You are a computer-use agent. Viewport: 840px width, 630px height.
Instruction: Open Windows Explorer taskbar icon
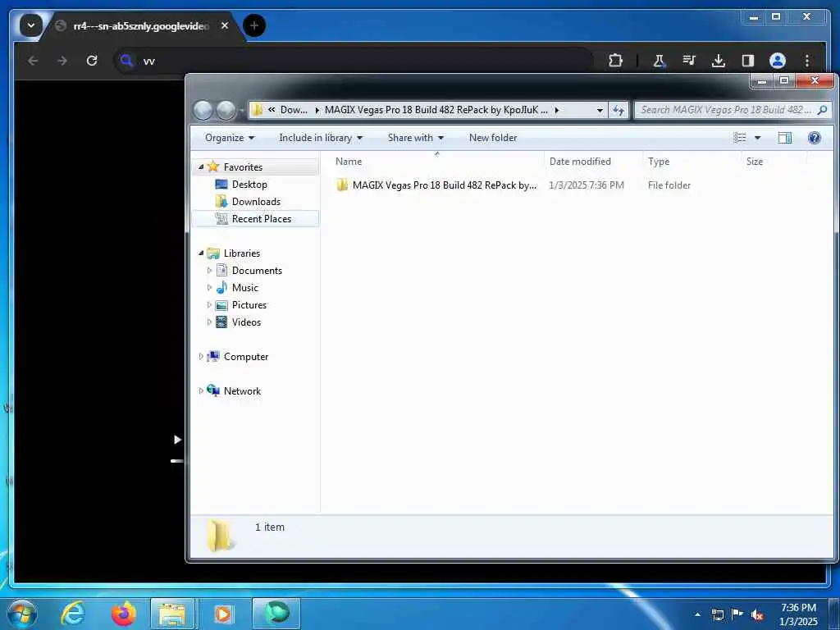pos(172,614)
